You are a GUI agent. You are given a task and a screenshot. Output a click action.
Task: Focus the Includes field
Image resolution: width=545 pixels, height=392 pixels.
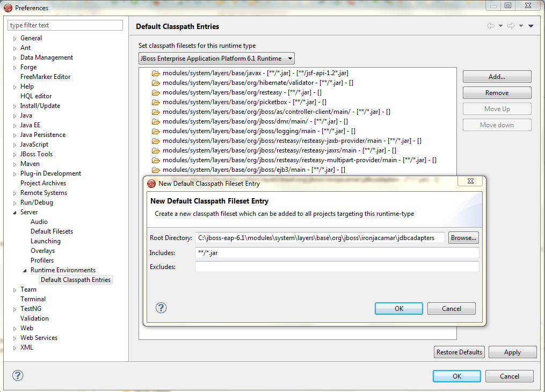pos(337,252)
